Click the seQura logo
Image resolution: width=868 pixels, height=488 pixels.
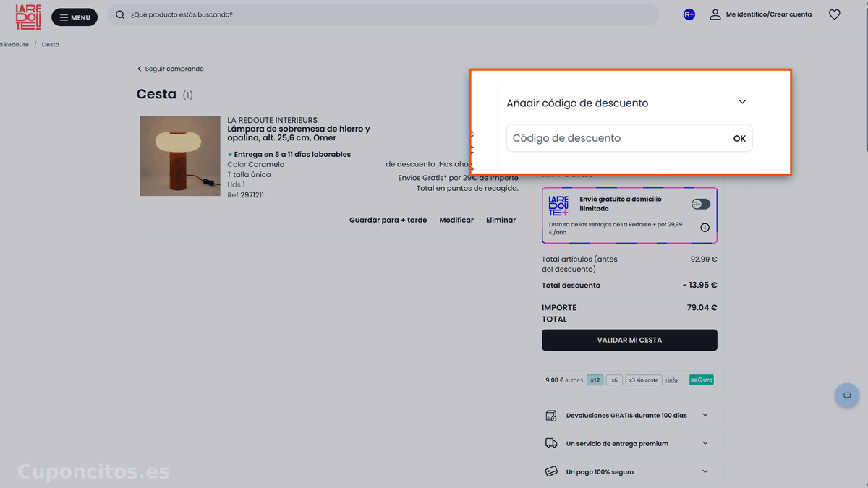coord(702,380)
